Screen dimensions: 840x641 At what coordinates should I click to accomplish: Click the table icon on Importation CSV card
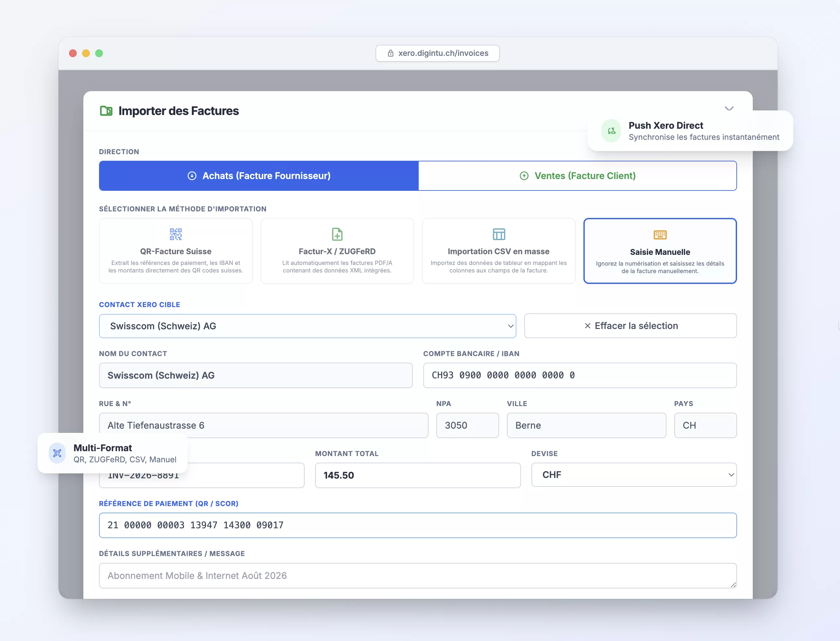coord(498,234)
